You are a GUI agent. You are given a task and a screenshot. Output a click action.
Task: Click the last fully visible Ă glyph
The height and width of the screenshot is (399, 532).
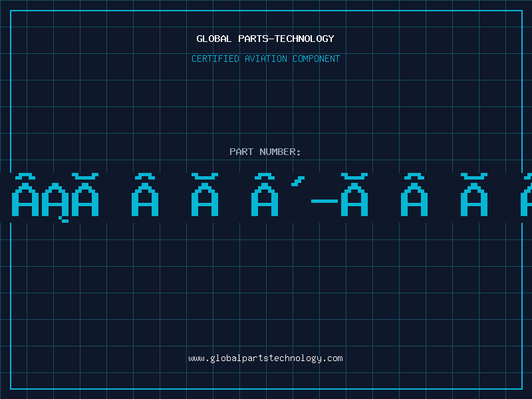pyautogui.click(x=474, y=194)
